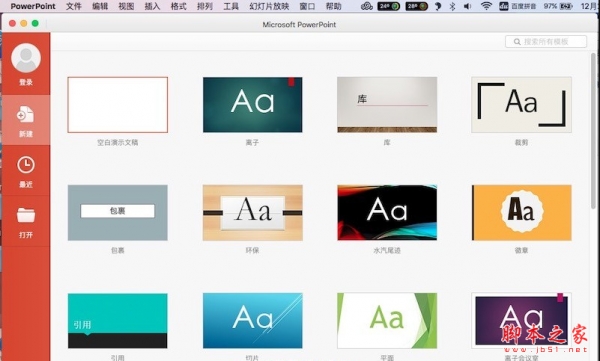Click the 水汽尾迹 caption text

387,250
